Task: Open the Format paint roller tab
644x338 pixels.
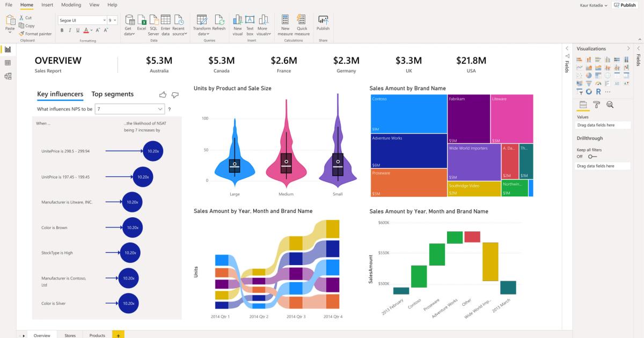Action: [597, 104]
